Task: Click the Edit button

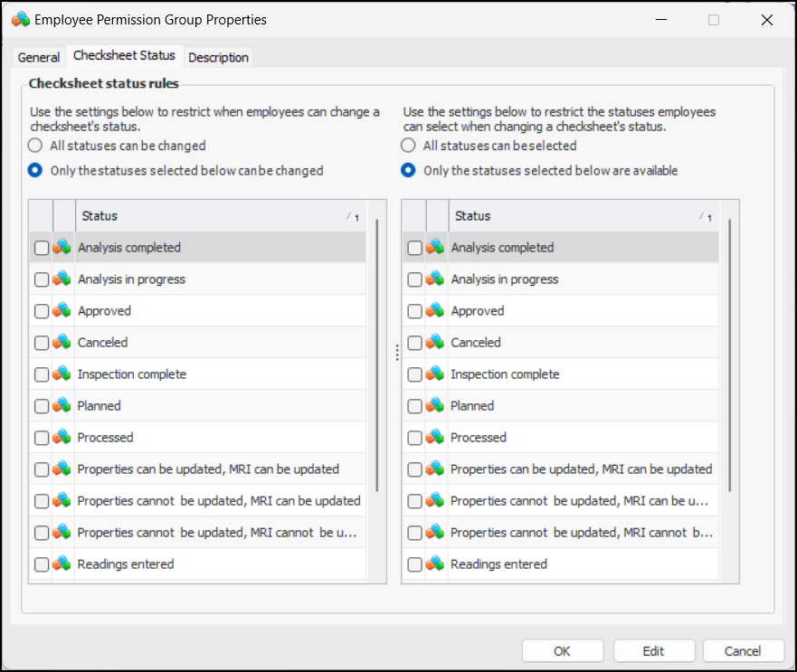Action: 653,651
